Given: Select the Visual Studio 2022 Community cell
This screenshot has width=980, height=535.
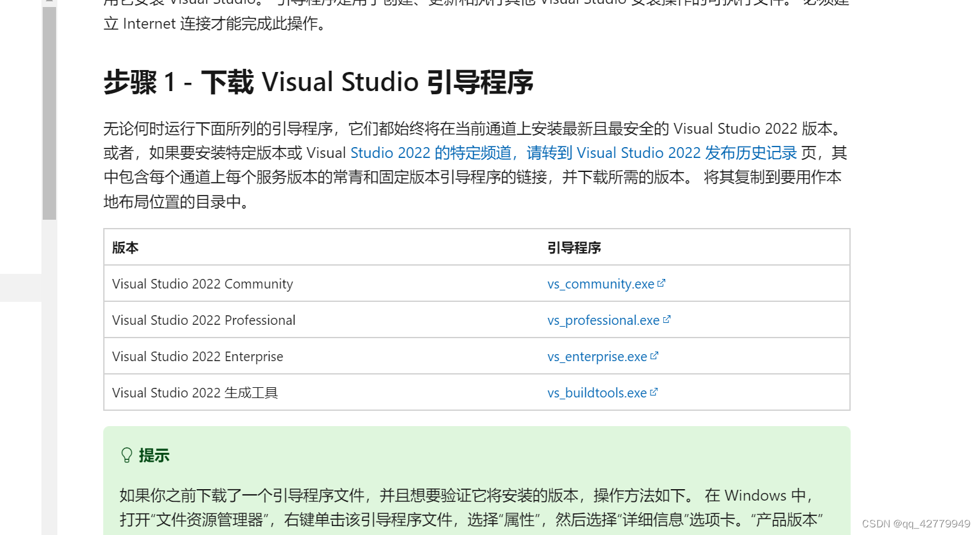Looking at the screenshot, I should click(322, 283).
